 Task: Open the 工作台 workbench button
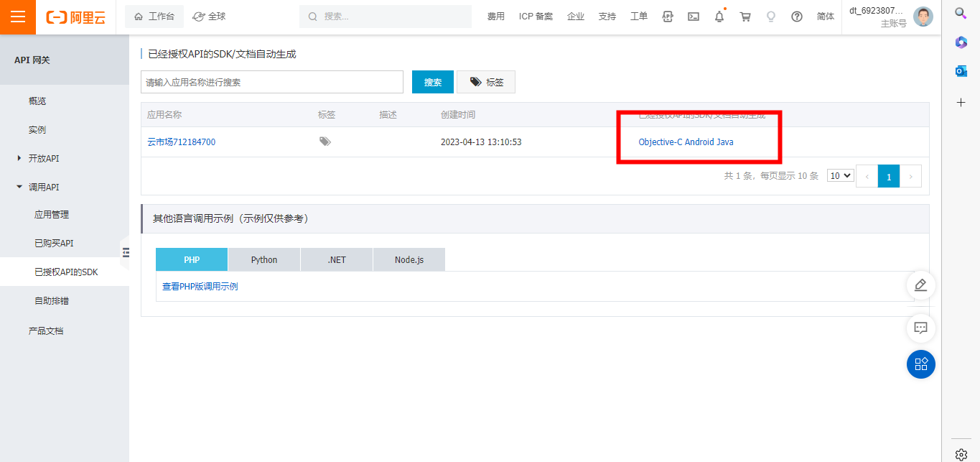[x=154, y=17]
